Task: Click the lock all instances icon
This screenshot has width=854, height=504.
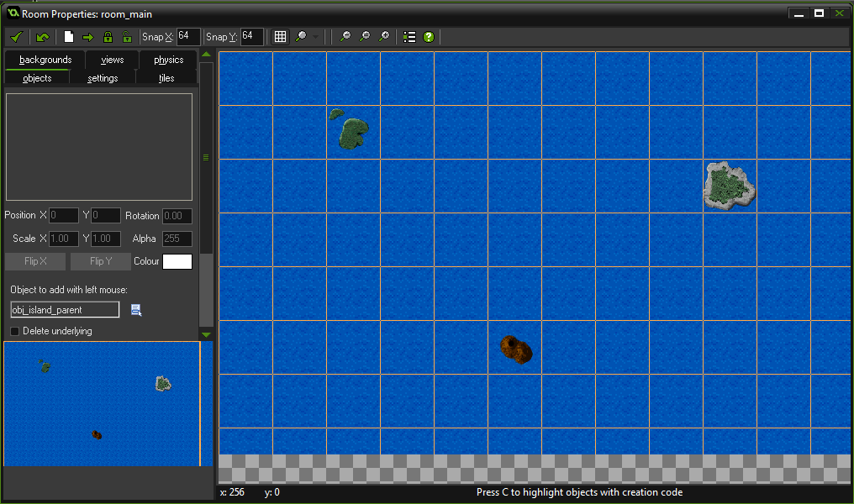Action: pos(108,37)
